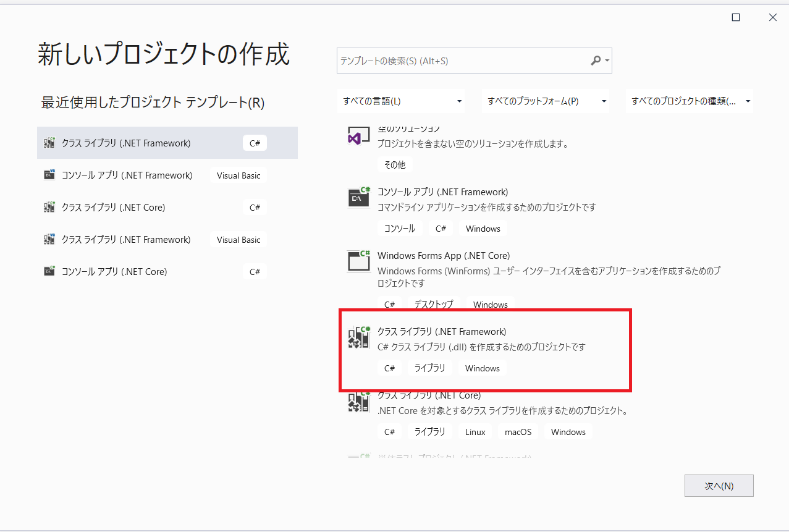Click the Windows Forms App (.NET Core) icon
This screenshot has width=789, height=532.
click(x=358, y=261)
